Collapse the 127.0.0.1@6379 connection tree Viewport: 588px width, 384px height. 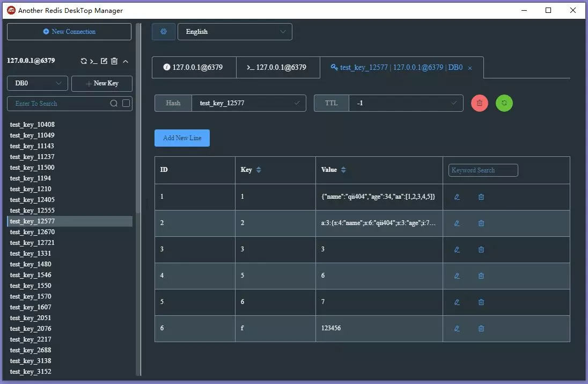[125, 61]
